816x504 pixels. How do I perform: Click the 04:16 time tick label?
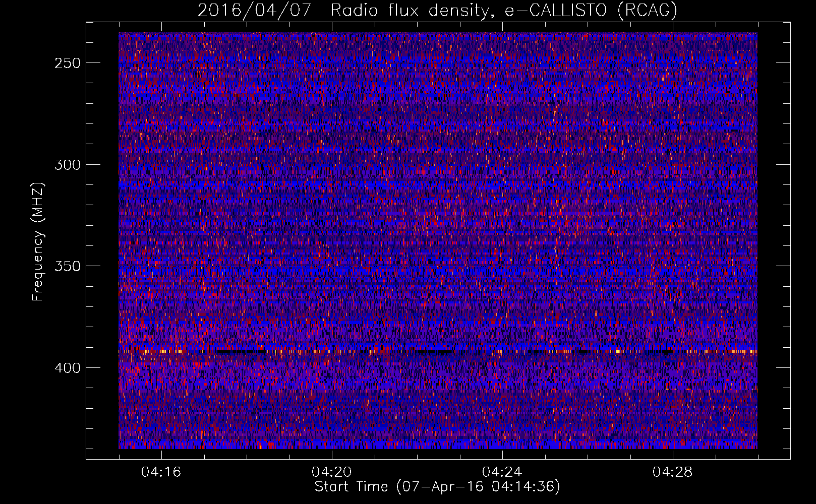[161, 472]
